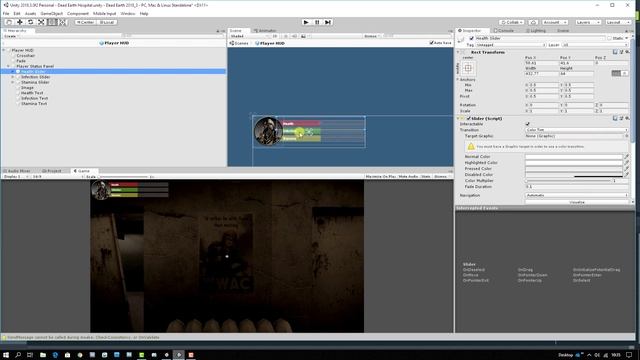The height and width of the screenshot is (360, 640).
Task: Switch to the Console tab
Action: [504, 31]
